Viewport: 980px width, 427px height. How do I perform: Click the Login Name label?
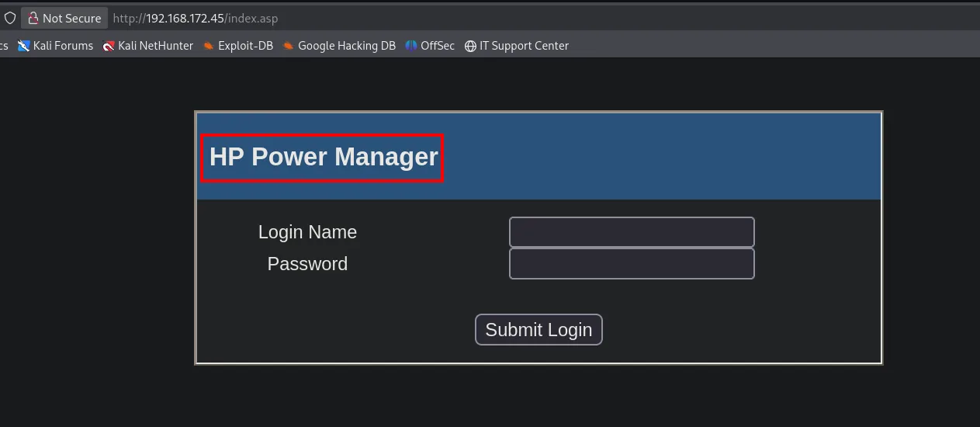pos(307,232)
